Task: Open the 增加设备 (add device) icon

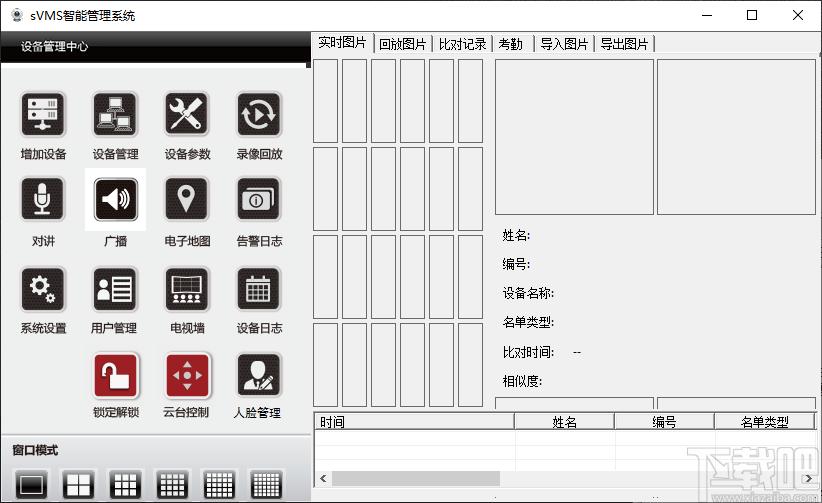Action: pos(43,114)
